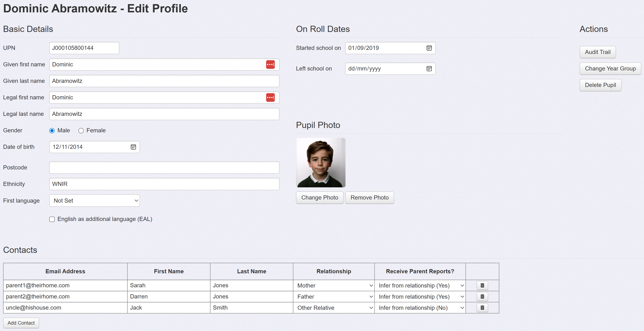Image resolution: width=644 pixels, height=331 pixels.
Task: Open First language dropdown
Action: (94, 201)
